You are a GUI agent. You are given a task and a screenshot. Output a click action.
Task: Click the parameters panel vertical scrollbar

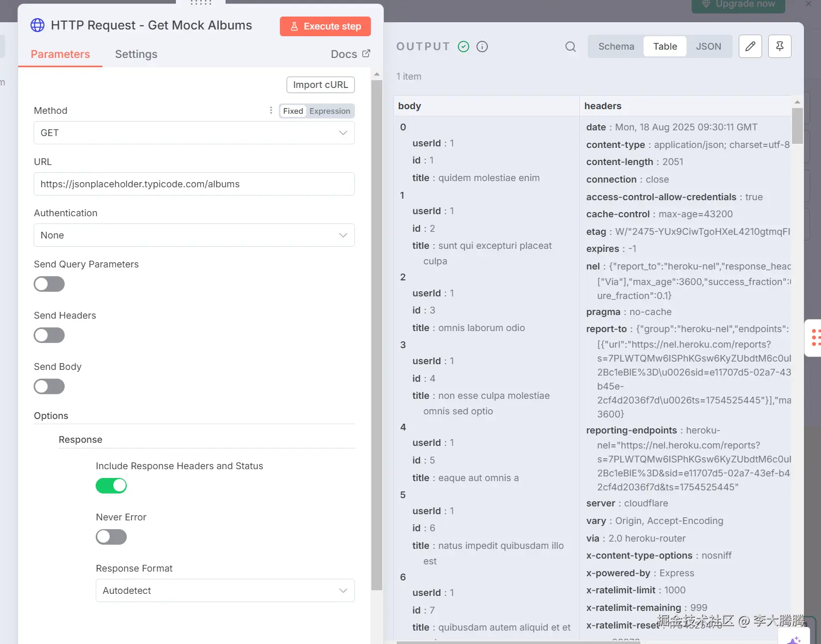pyautogui.click(x=377, y=335)
